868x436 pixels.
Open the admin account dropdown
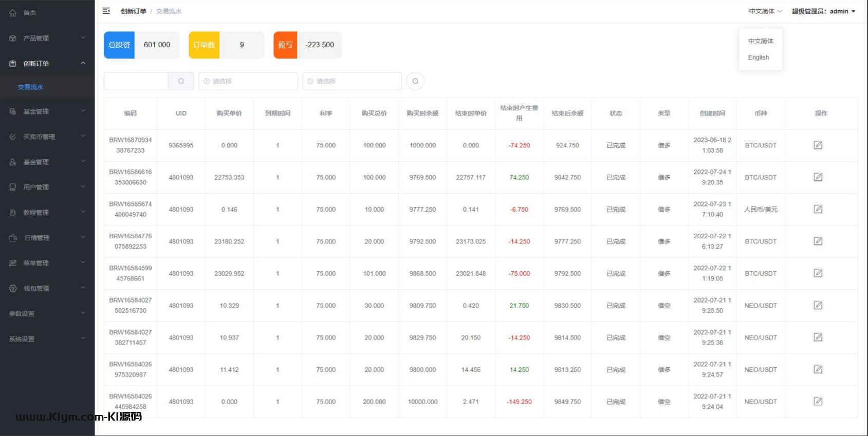[x=823, y=11]
